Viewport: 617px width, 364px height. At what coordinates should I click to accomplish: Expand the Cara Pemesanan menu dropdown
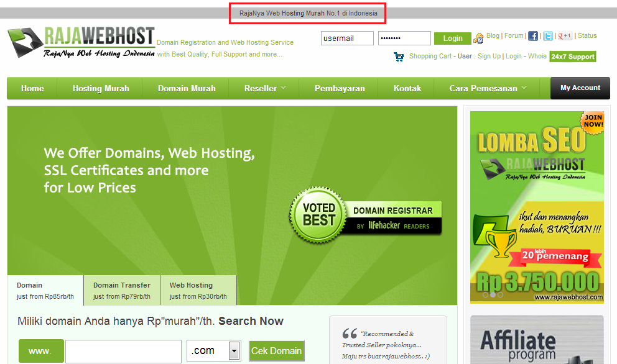(x=488, y=88)
